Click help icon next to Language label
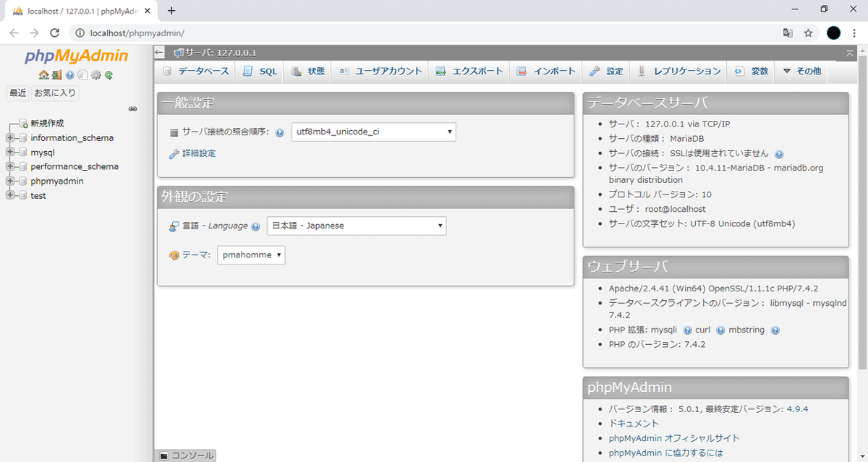This screenshot has width=868, height=462. click(x=255, y=226)
